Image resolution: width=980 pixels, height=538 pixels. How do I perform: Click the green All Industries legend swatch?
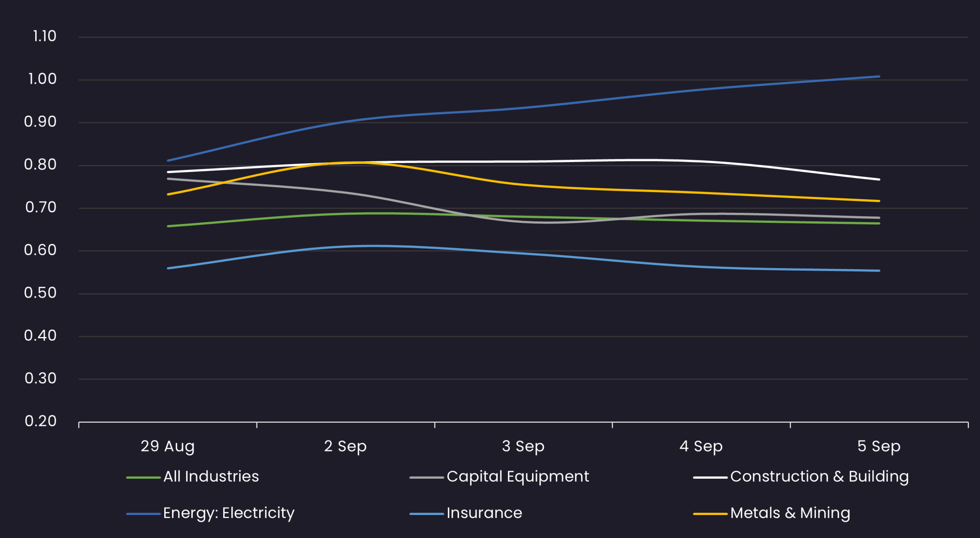[x=143, y=477]
